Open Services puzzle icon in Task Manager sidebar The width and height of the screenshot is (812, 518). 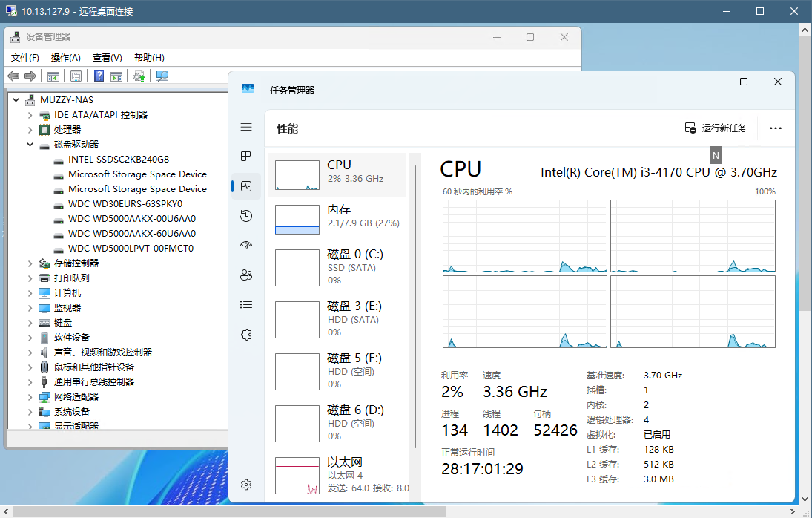pyautogui.click(x=246, y=335)
